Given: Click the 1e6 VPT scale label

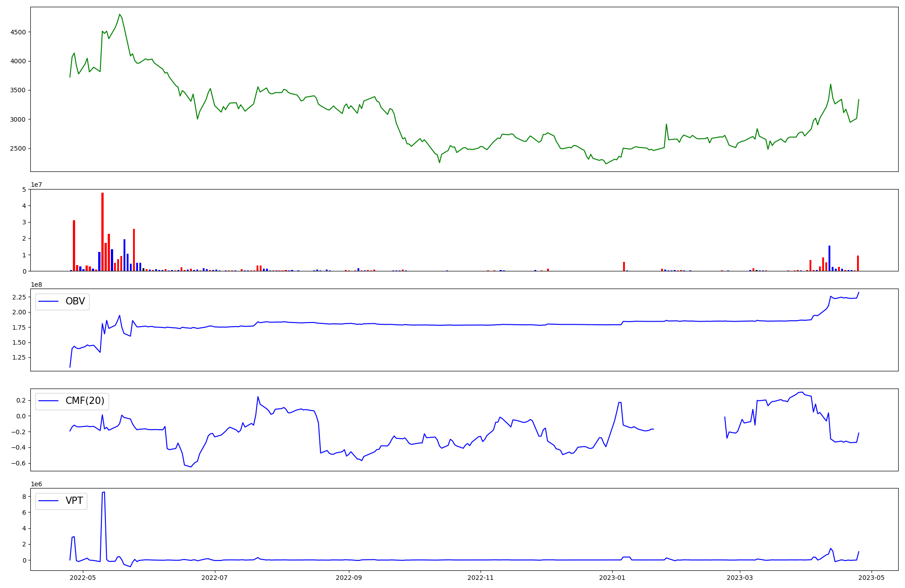Looking at the screenshot, I should [x=37, y=484].
